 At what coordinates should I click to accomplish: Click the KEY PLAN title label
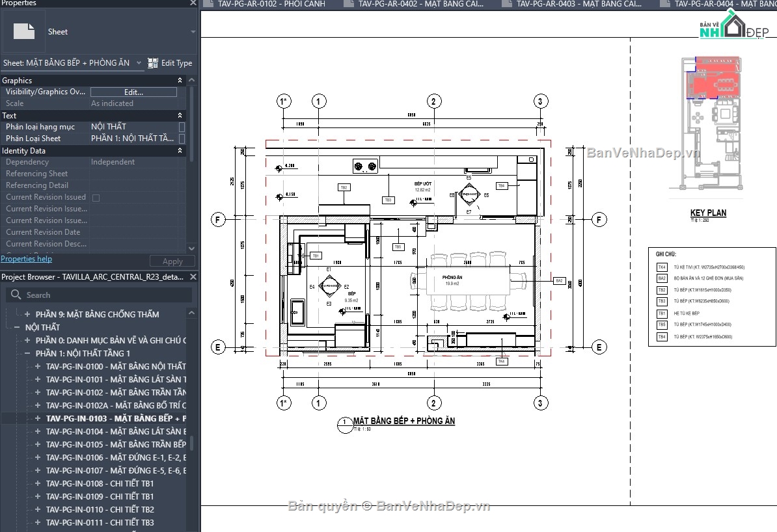pyautogui.click(x=708, y=213)
